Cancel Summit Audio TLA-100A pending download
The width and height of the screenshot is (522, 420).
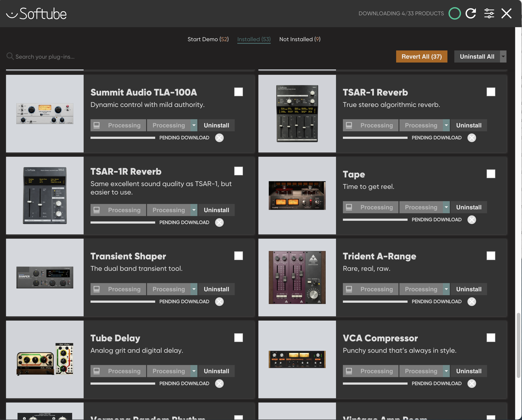pyautogui.click(x=219, y=138)
